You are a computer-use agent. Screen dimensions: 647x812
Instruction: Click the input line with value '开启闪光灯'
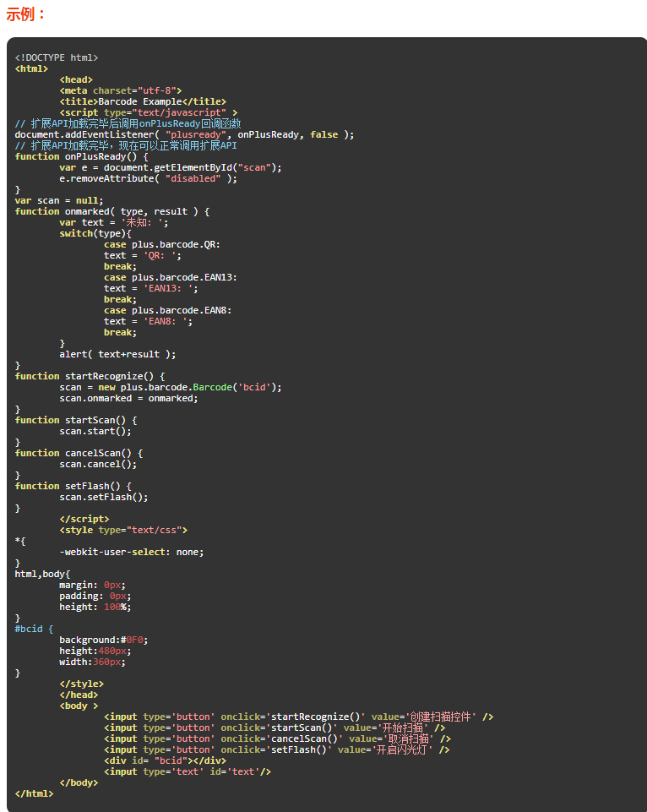pos(277,749)
